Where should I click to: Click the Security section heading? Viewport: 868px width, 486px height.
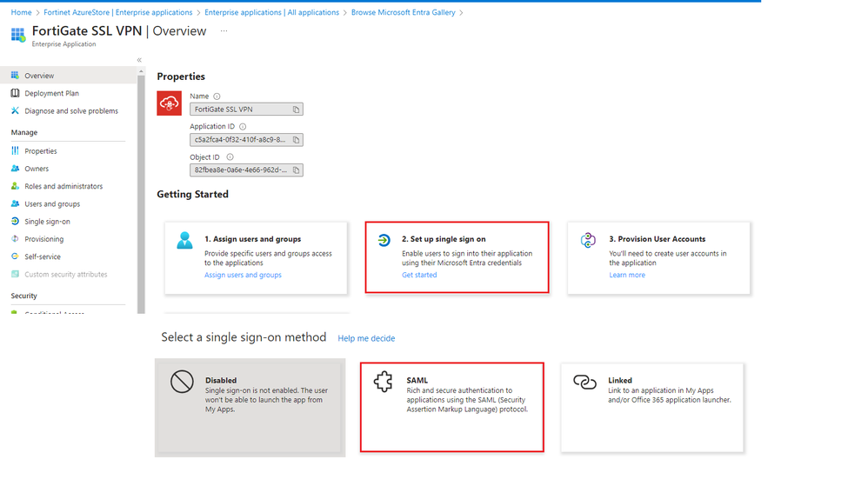click(23, 296)
